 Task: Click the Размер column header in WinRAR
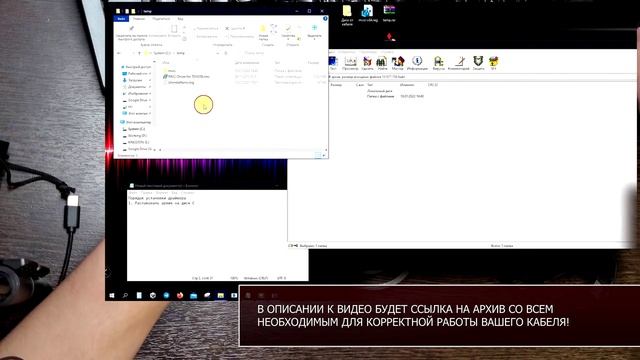pos(336,85)
